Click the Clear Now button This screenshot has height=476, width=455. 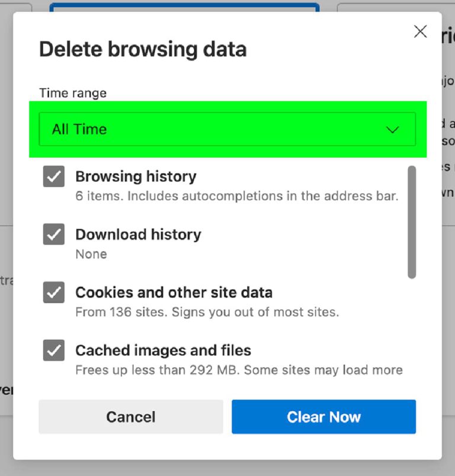click(323, 417)
